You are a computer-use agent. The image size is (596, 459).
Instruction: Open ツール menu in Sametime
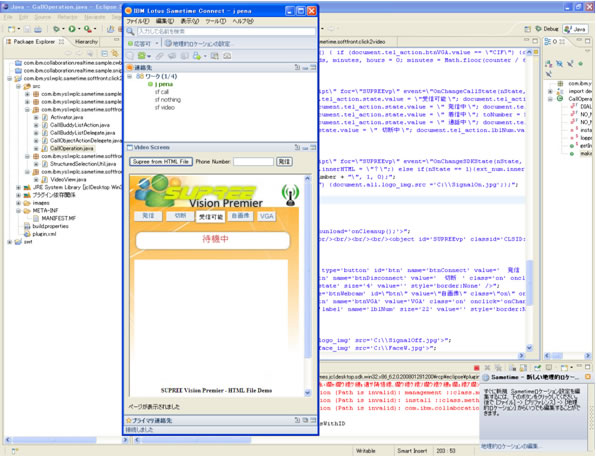pos(216,21)
